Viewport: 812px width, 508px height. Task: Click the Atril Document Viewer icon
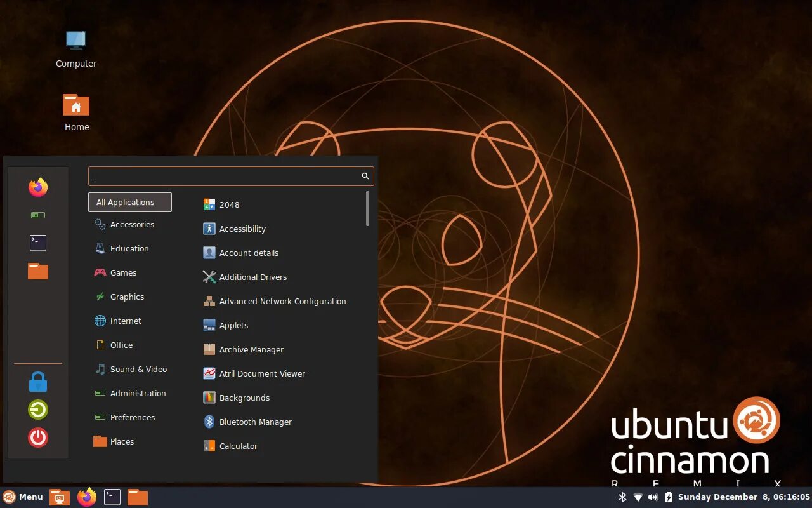[x=209, y=373]
